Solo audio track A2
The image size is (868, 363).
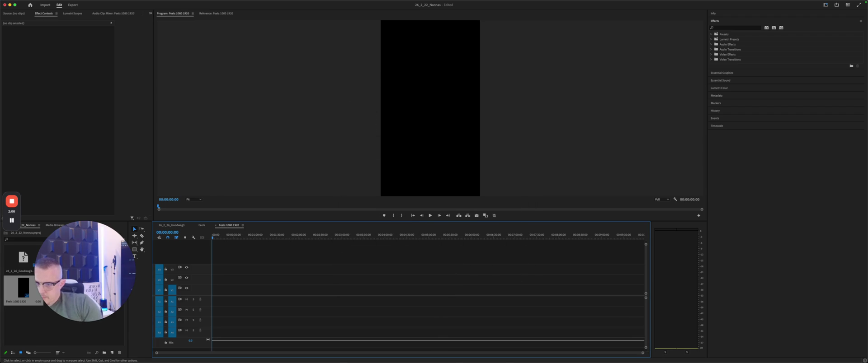[x=193, y=310]
